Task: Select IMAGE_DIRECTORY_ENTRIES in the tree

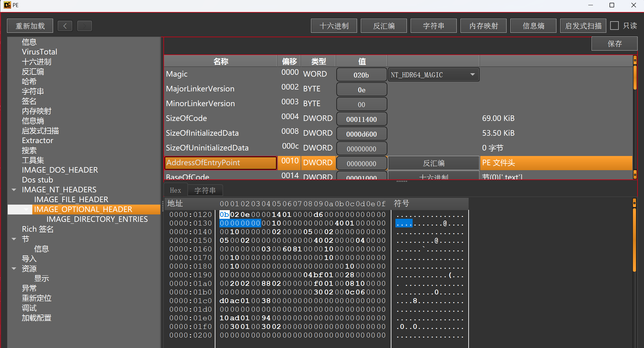Action: tap(97, 219)
